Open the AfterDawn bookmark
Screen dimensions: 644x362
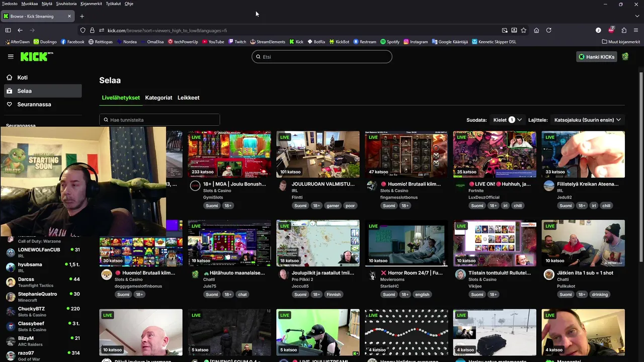click(17, 42)
